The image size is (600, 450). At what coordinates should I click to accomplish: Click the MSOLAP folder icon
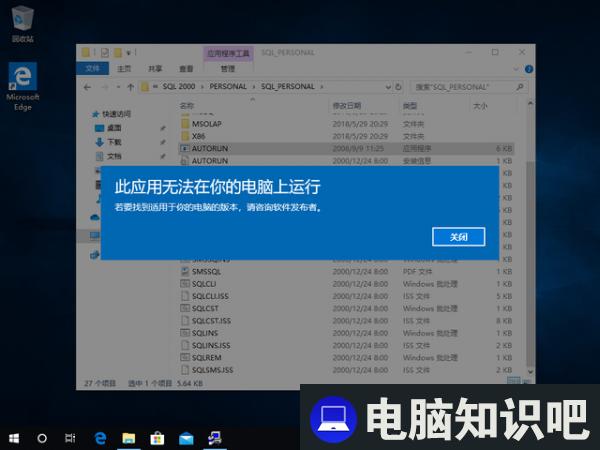[x=185, y=123]
